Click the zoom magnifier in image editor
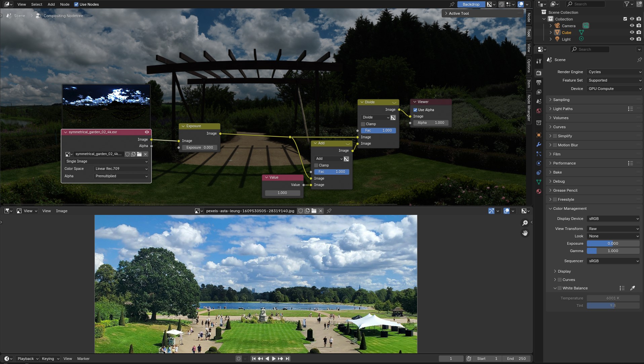Screen dimensions: 644x364 (x=525, y=223)
